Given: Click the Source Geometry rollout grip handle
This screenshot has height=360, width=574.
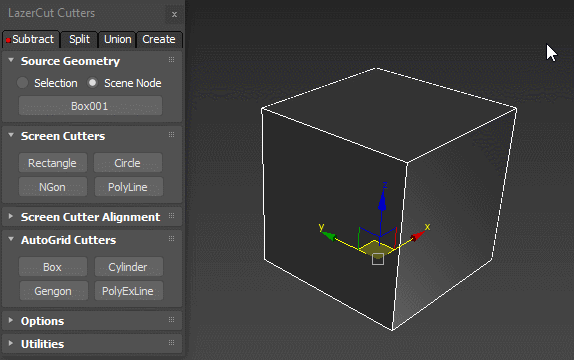Looking at the screenshot, I should (x=171, y=60).
